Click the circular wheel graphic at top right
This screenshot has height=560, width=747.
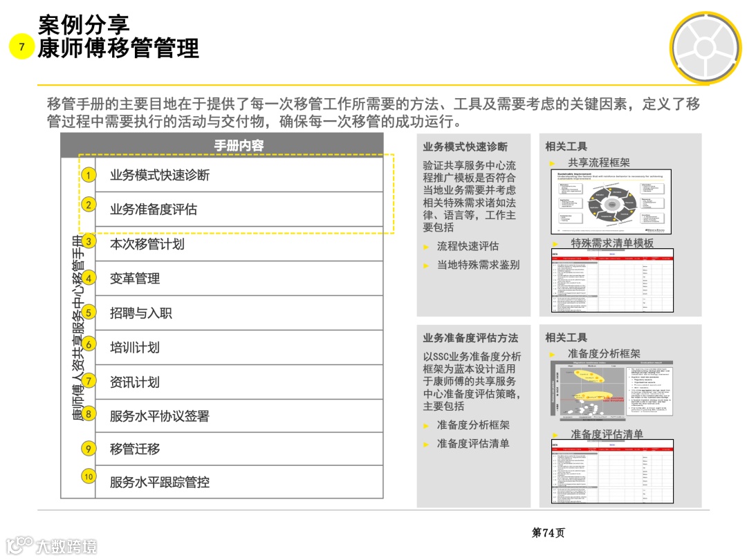point(705,48)
